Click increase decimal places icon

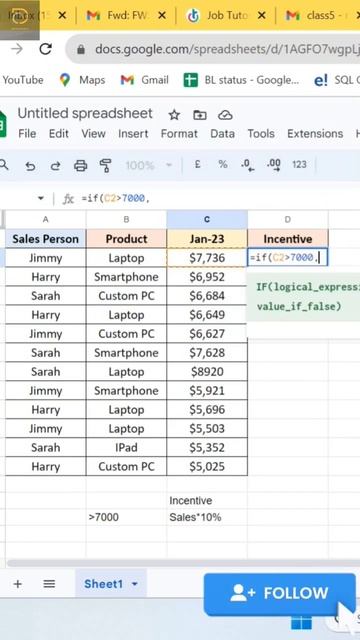coord(273,165)
